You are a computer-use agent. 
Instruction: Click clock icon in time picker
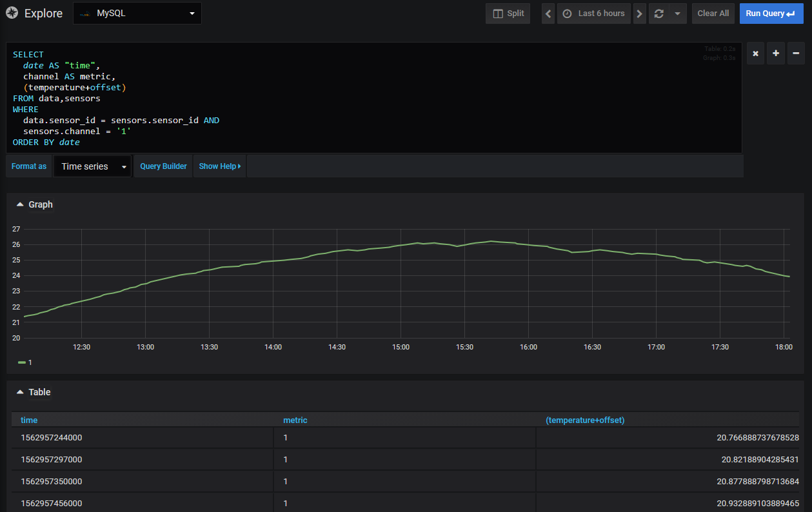(x=567, y=14)
